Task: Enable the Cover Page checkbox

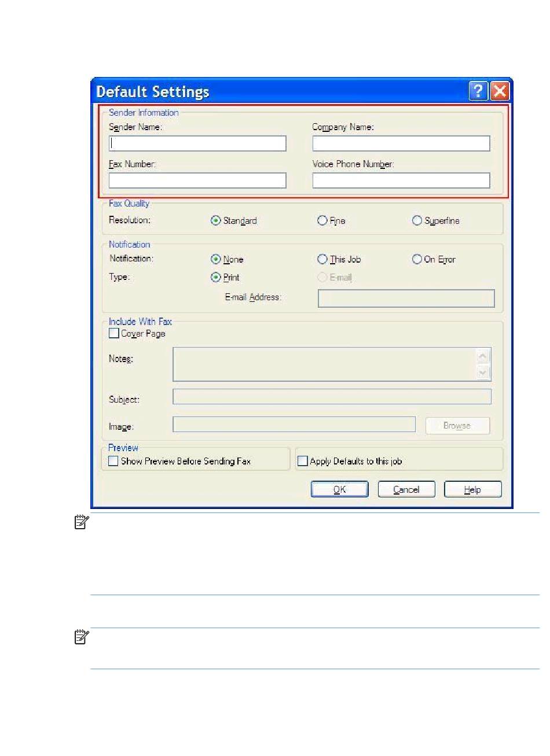Action: point(114,333)
